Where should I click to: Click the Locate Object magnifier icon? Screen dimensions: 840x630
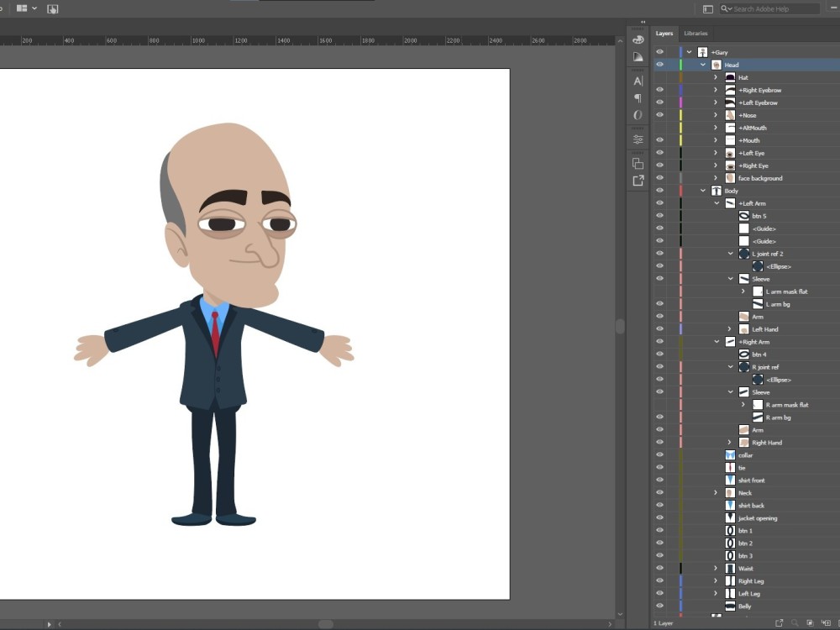(x=795, y=623)
